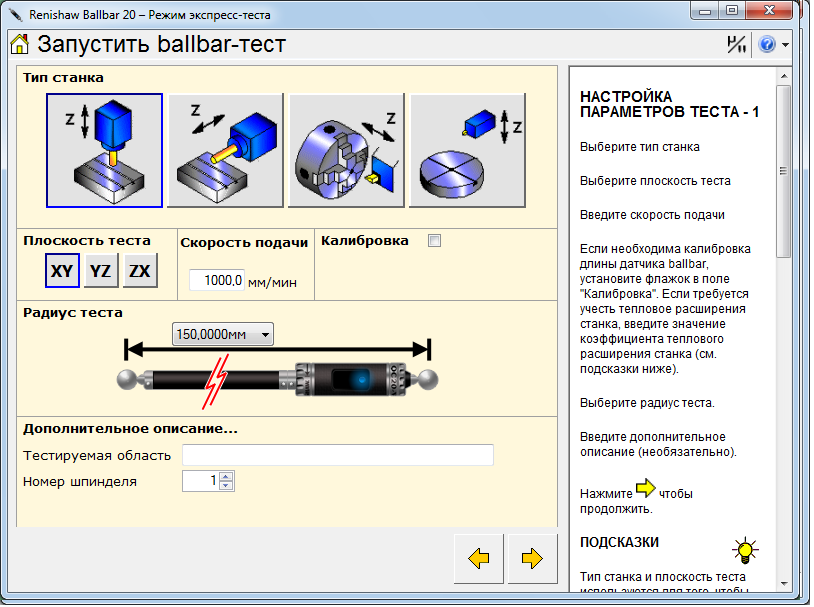This screenshot has height=607, width=814.
Task: Decrease spindle number with down arrow
Action: pyautogui.click(x=226, y=486)
